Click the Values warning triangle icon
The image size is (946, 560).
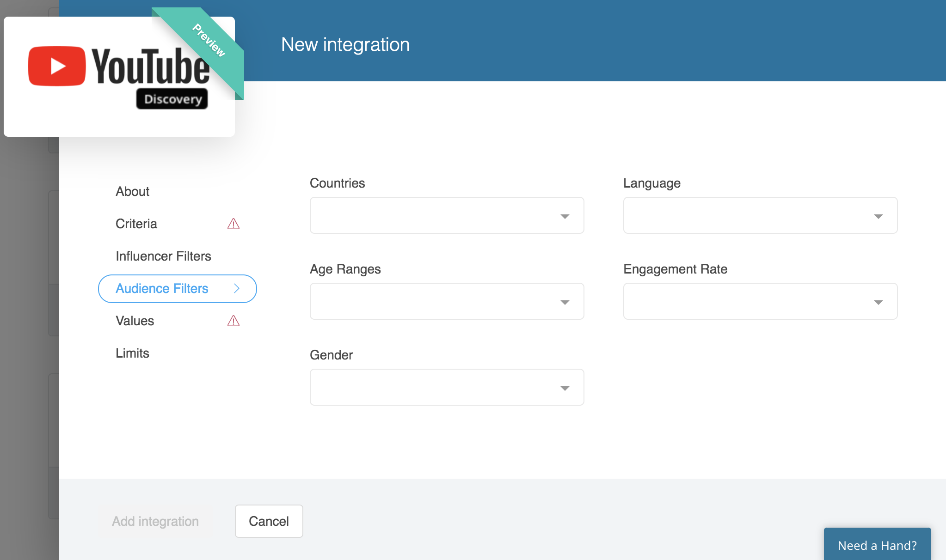click(233, 321)
